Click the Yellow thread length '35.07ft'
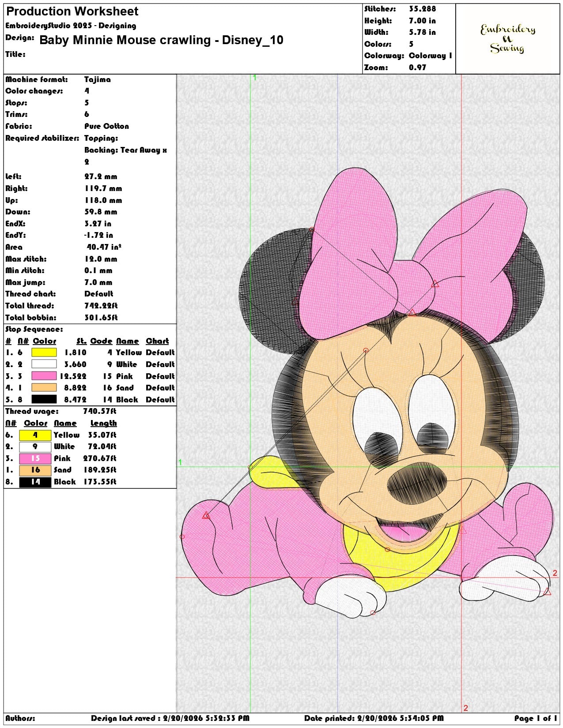Viewport: 563px width, 728px height. point(102,435)
